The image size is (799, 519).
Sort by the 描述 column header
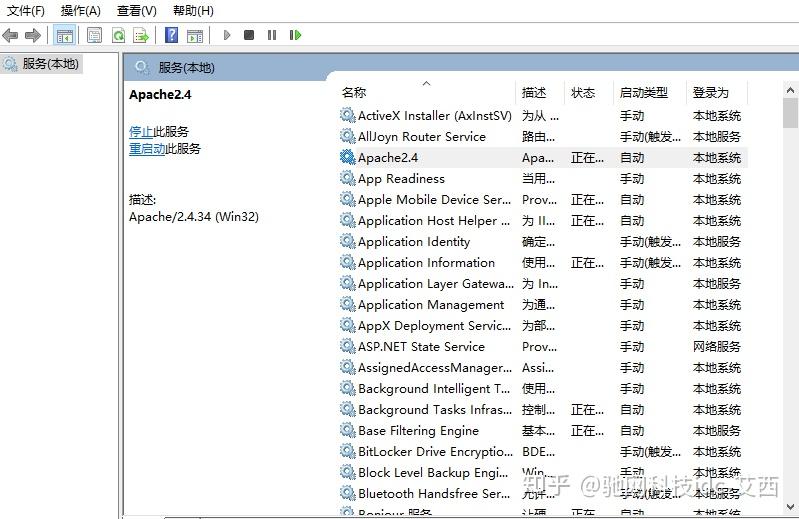click(x=534, y=93)
